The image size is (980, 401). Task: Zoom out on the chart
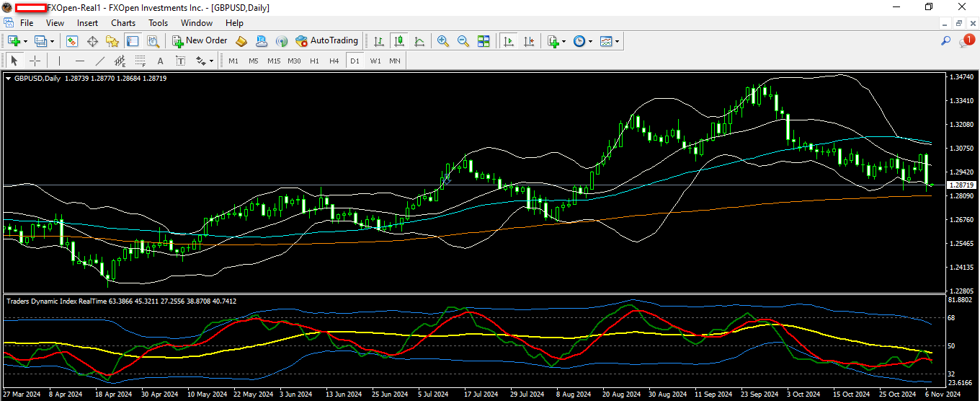pyautogui.click(x=463, y=41)
